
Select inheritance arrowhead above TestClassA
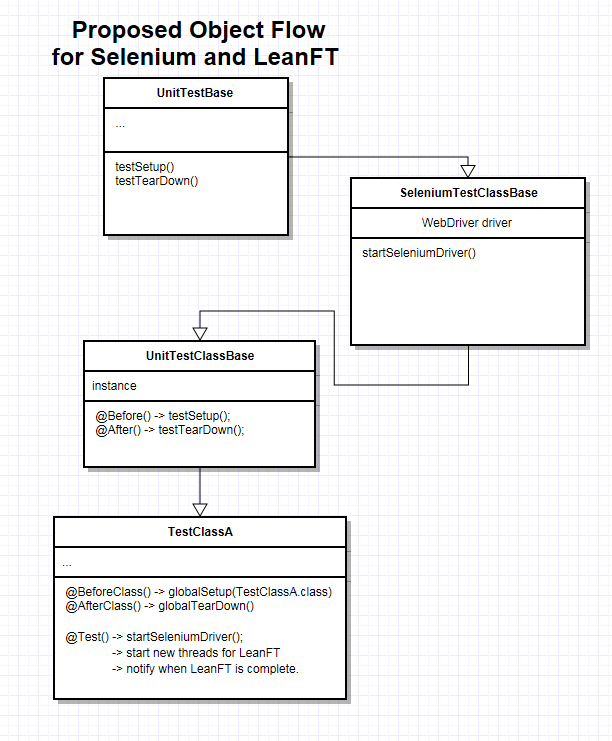(200, 510)
